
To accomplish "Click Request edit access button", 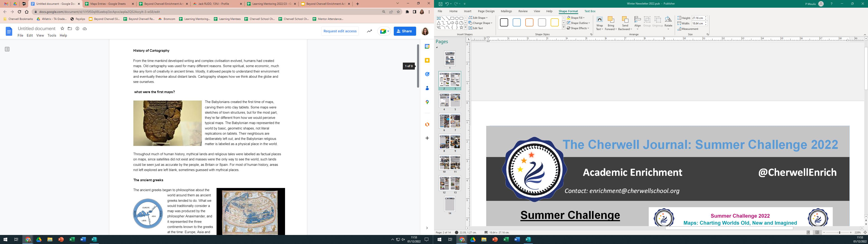I will click(x=340, y=31).
